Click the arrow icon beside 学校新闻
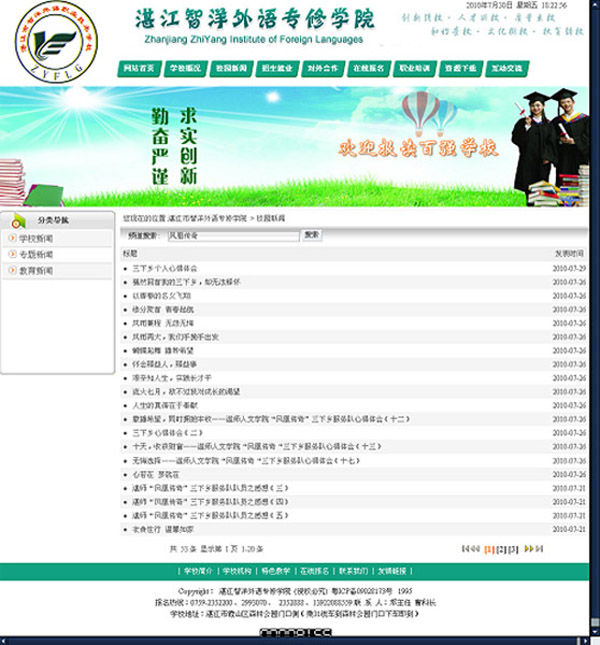600x645 pixels. pyautogui.click(x=12, y=239)
